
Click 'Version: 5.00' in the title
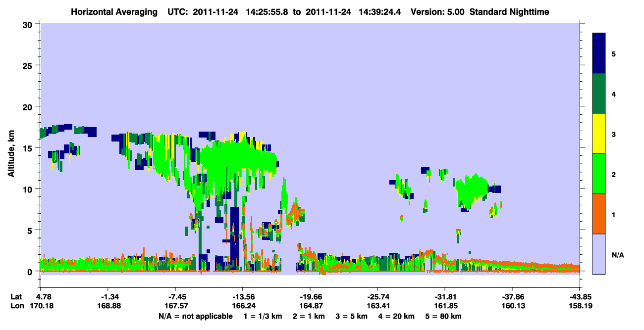tap(437, 11)
